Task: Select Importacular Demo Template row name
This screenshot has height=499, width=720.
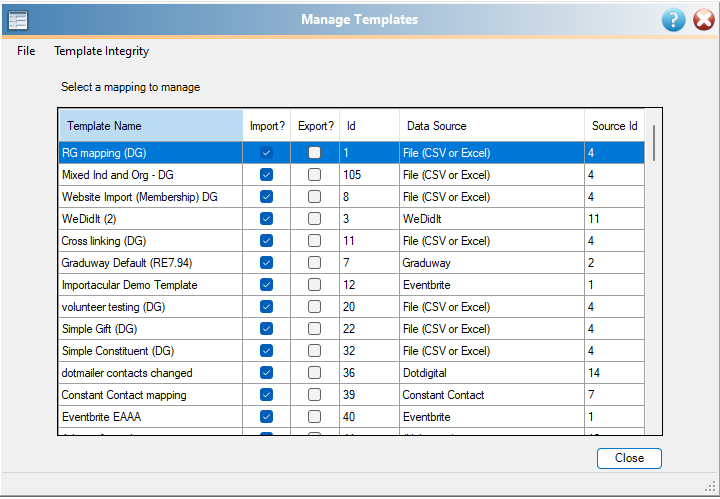Action: (151, 285)
